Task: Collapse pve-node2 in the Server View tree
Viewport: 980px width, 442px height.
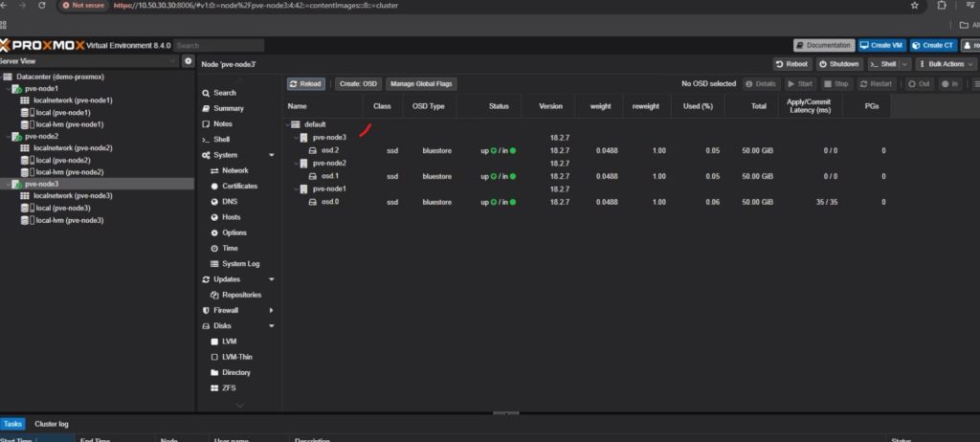Action: click(7, 136)
